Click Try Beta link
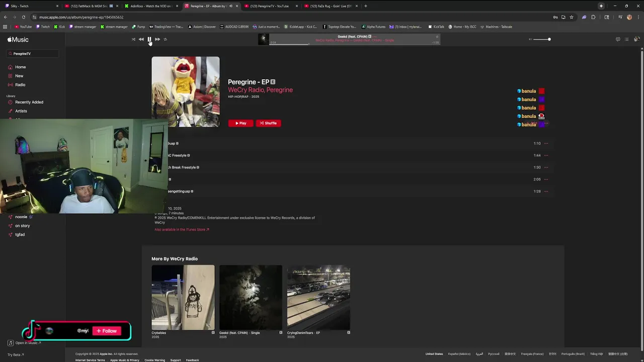 tap(16, 354)
